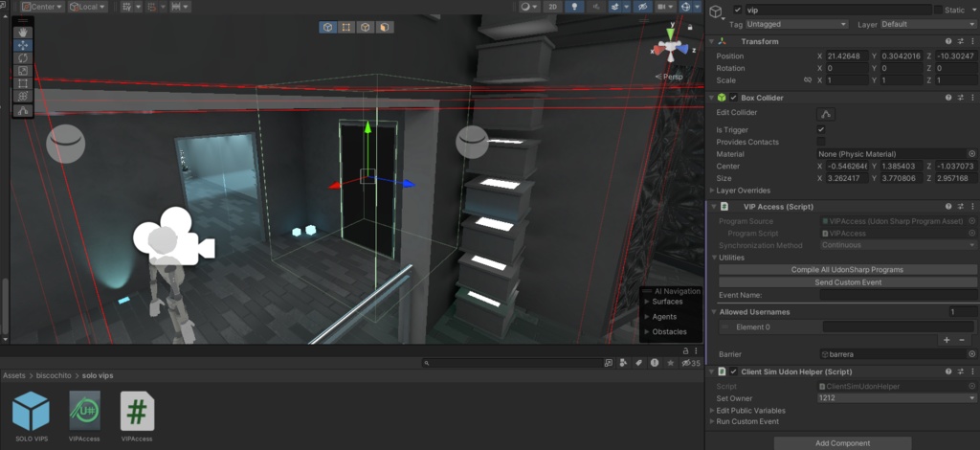Open the Layer dropdown showing Default
This screenshot has height=450, width=980.
point(928,24)
